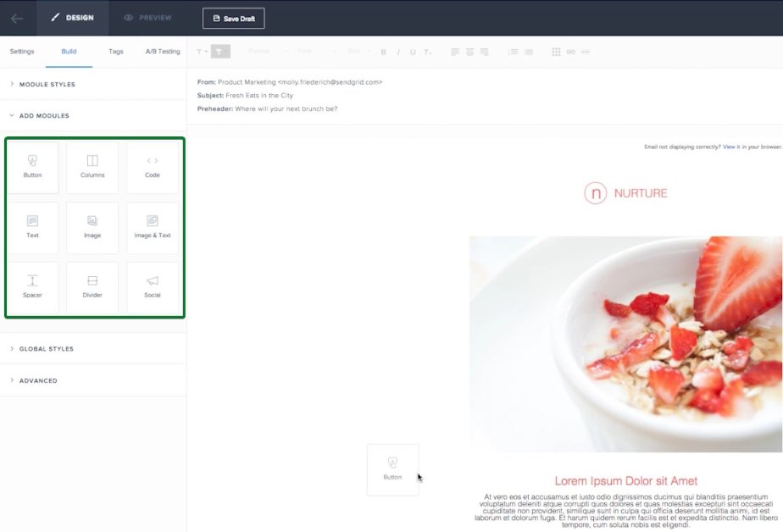Switch to Preview mode
This screenshot has height=532, width=783.
coord(148,18)
